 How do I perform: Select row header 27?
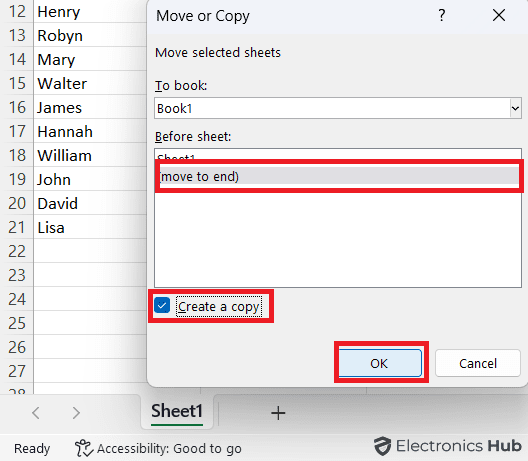(x=17, y=371)
